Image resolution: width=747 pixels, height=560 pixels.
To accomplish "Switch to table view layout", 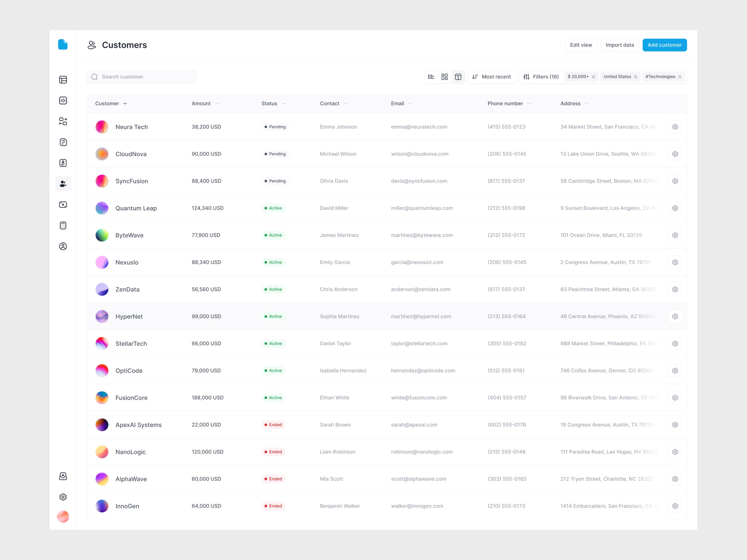I will [x=458, y=77].
